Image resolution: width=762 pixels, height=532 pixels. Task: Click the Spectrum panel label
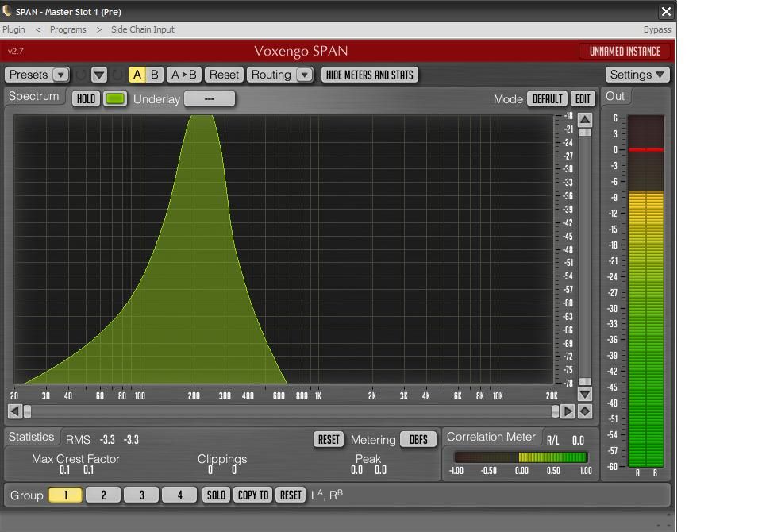click(x=33, y=96)
